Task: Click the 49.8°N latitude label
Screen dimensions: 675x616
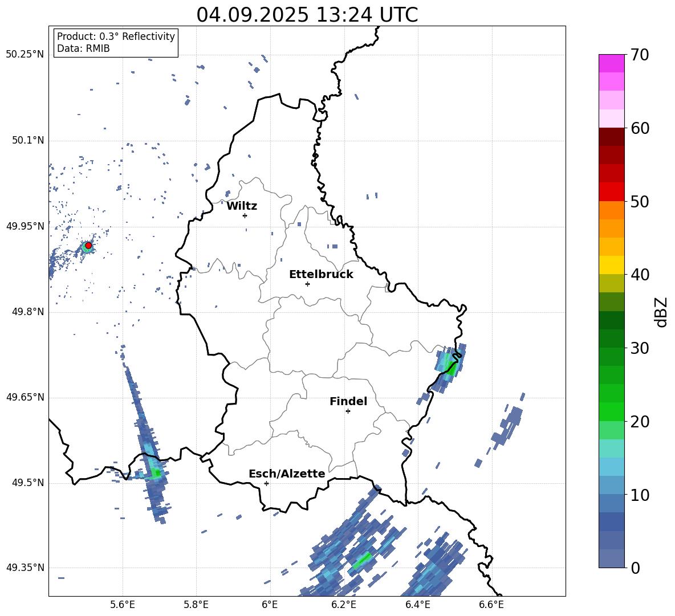Action: click(27, 312)
